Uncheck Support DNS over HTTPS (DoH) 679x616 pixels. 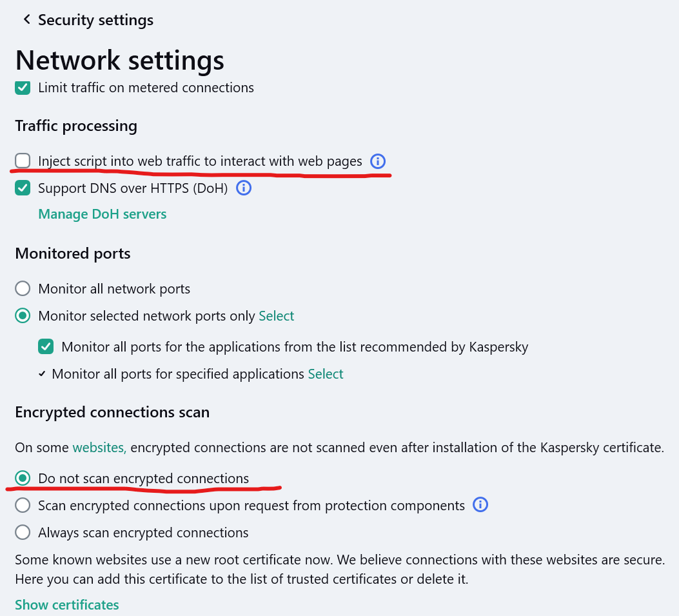point(23,188)
